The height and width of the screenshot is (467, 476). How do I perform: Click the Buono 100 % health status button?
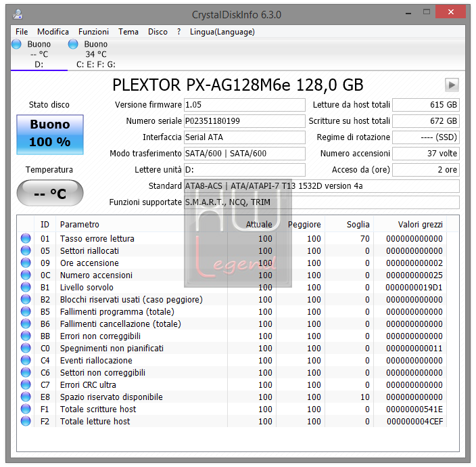click(x=50, y=134)
